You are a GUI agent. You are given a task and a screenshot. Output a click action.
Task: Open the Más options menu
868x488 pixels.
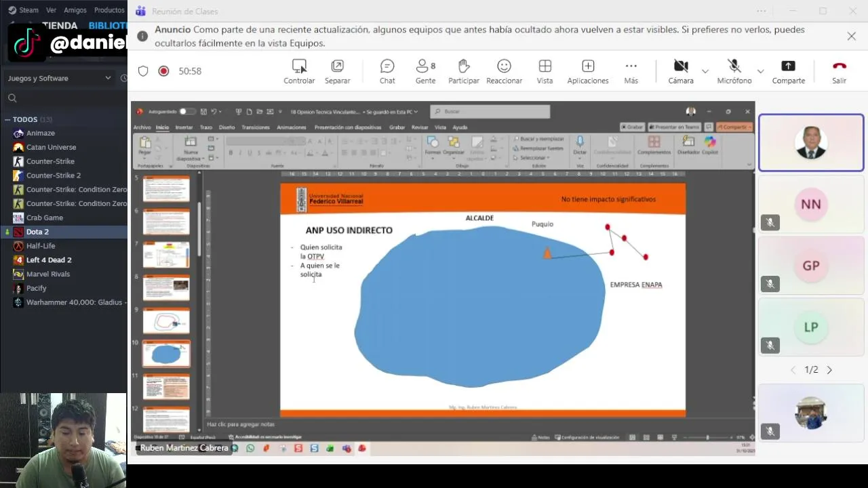[631, 71]
